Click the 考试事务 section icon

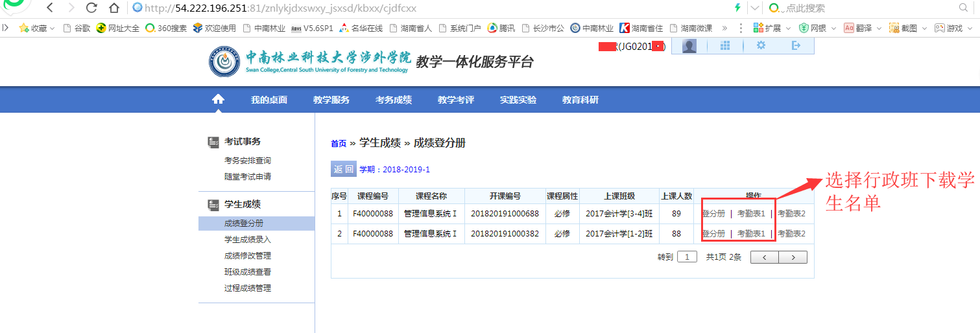pyautogui.click(x=213, y=142)
